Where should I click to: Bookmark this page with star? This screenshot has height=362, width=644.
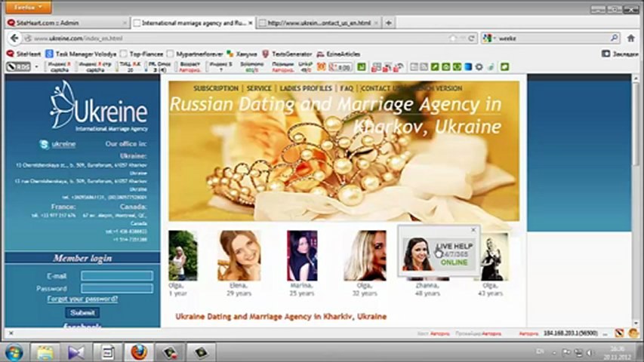coord(452,38)
